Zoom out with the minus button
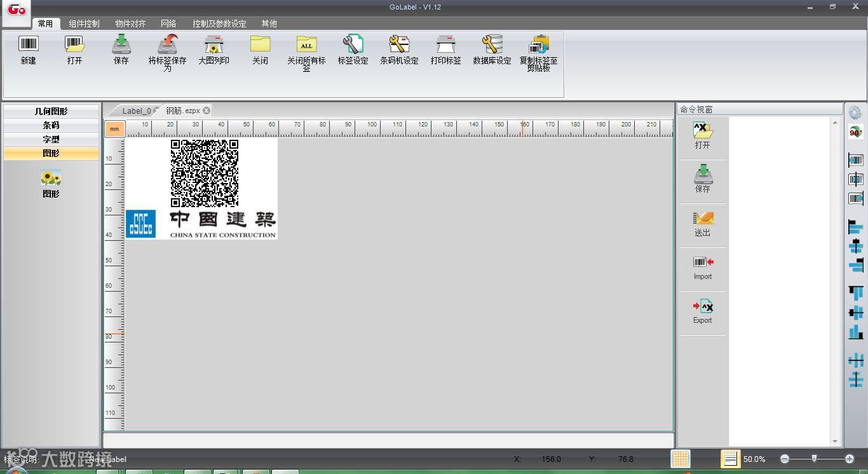This screenshot has width=868, height=474. point(785,459)
